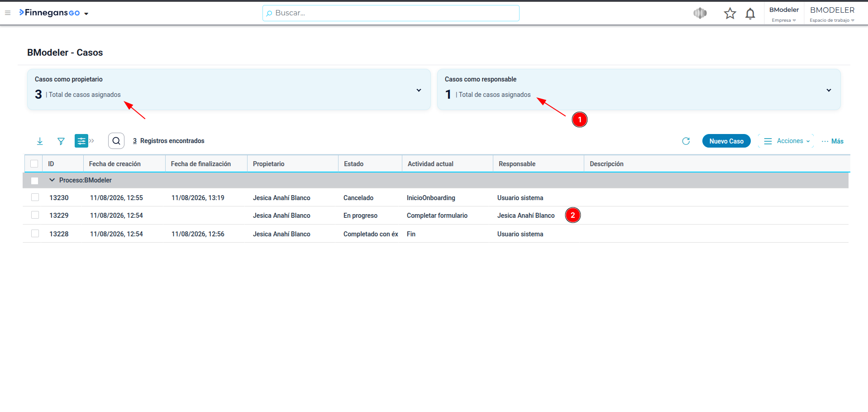The width and height of the screenshot is (868, 412).
Task: Click Usuario sistema in row 13228
Action: [520, 234]
